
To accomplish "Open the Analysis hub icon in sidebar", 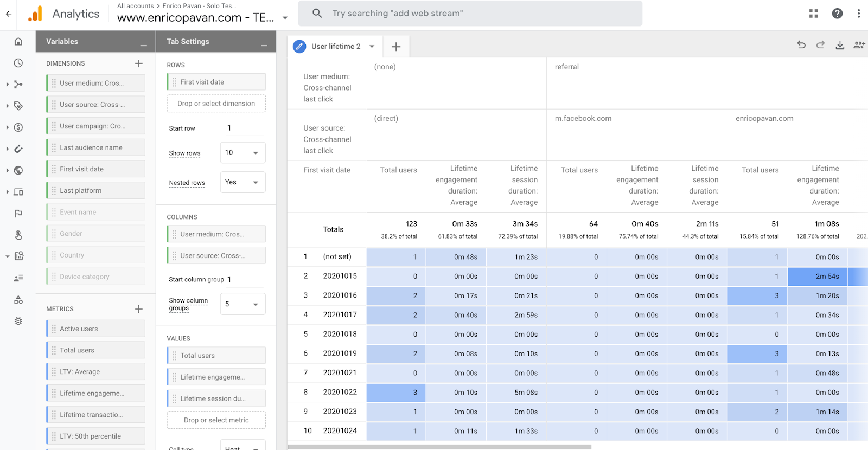I will coord(19,256).
